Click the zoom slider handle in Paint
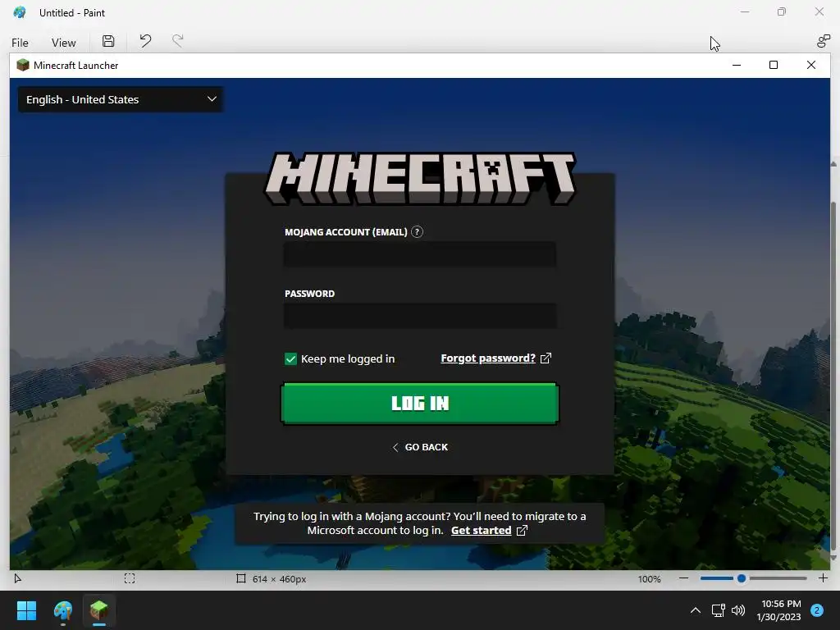Screen dimensions: 840x630 [742, 578]
